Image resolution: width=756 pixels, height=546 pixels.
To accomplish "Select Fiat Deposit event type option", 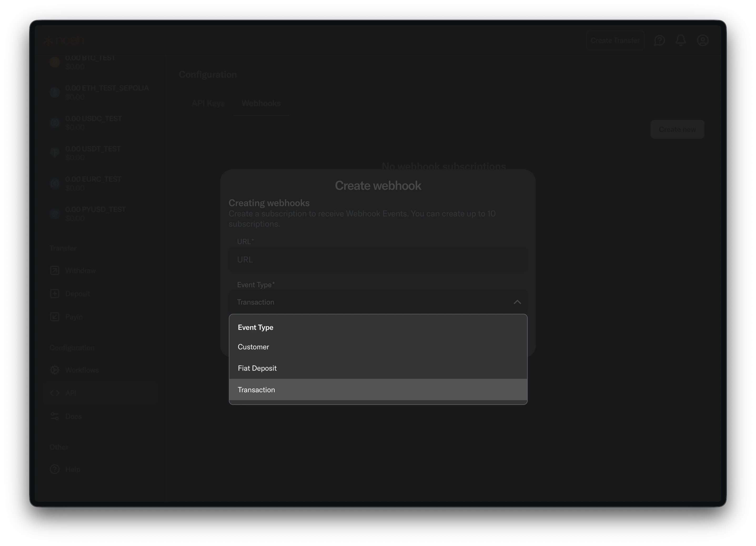I will (x=257, y=368).
